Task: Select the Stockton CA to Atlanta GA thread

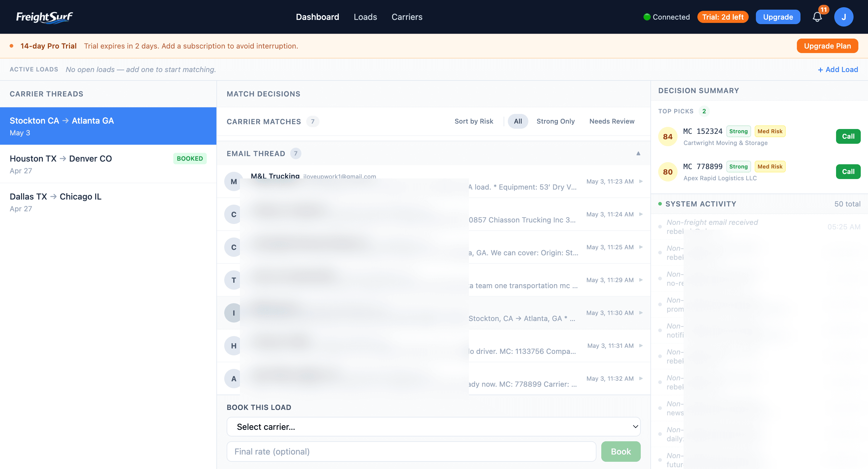Action: click(108, 126)
